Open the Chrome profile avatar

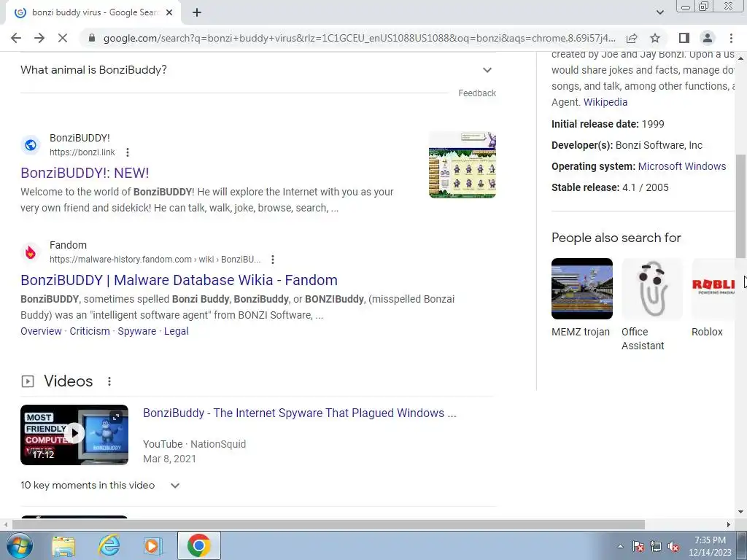708,38
